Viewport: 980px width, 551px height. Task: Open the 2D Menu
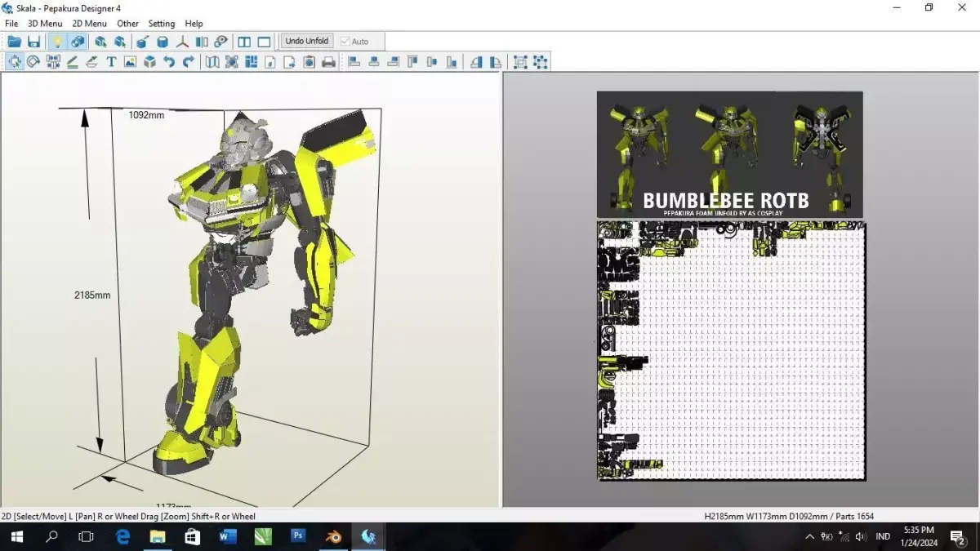coord(89,24)
